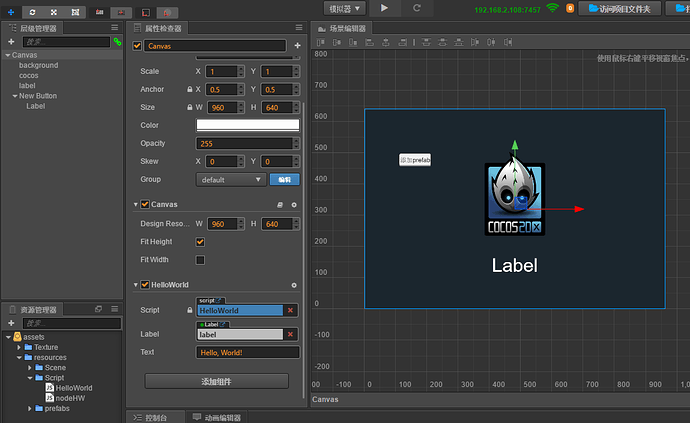Toggle the HelloWorld component enabled checkbox
Screen dimensions: 690x423
coord(145,285)
